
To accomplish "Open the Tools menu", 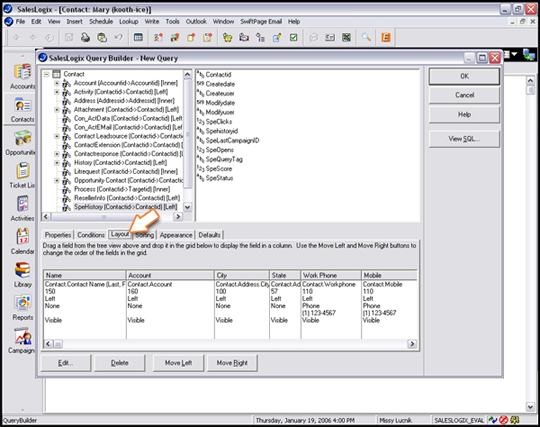I will click(x=173, y=21).
